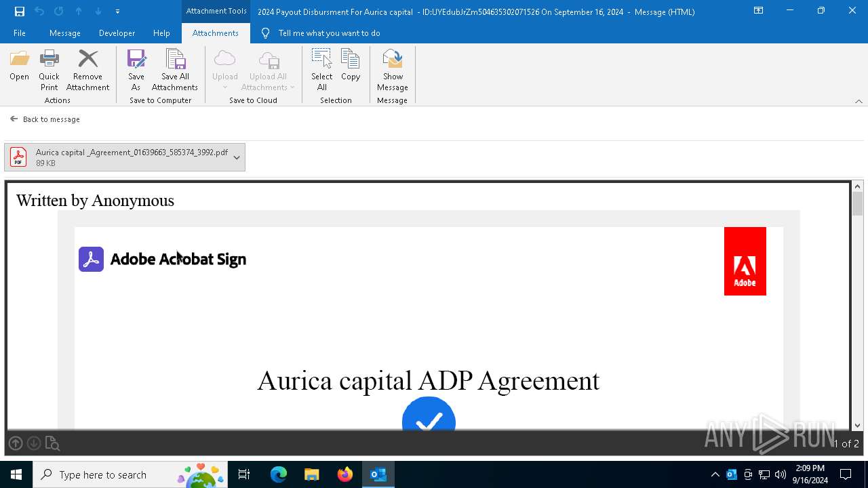The image size is (868, 488).
Task: Go to previous item arrow in title bar
Action: tap(79, 12)
